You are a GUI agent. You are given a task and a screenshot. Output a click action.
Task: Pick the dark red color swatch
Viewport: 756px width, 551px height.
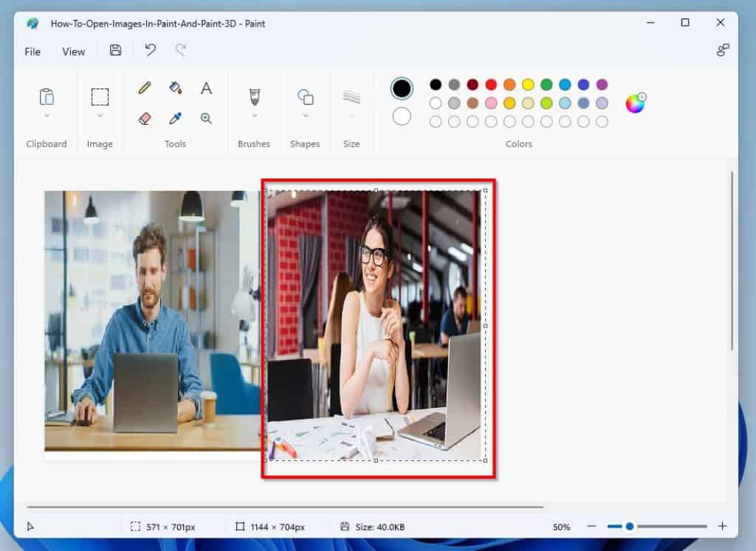[472, 85]
